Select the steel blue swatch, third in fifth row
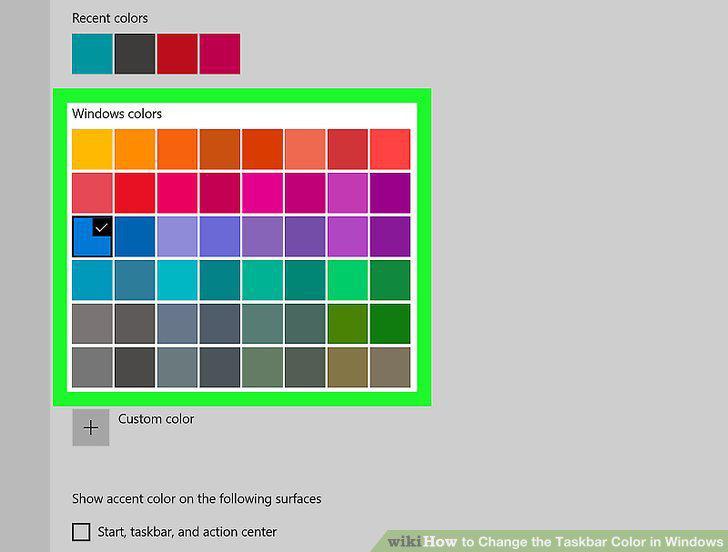728x552 pixels. click(x=177, y=324)
